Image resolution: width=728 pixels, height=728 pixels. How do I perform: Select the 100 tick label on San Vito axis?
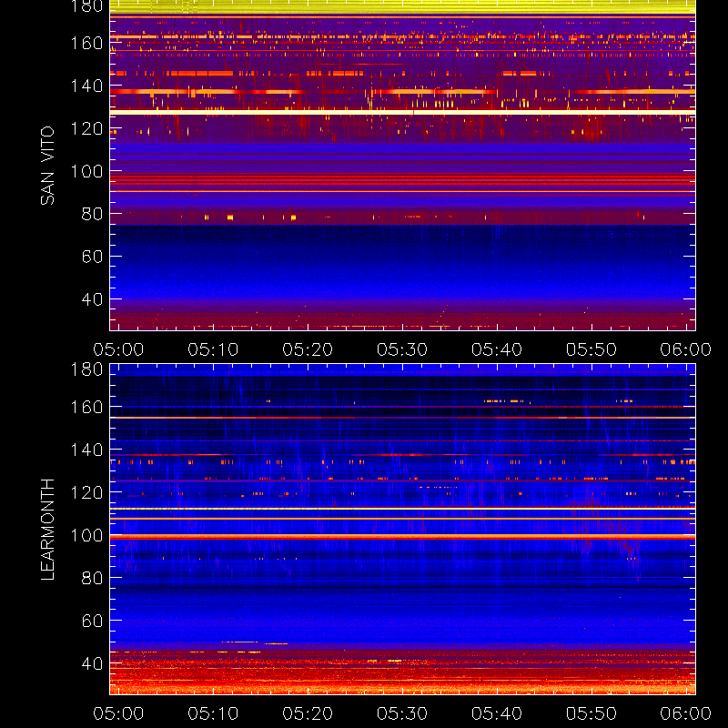(x=86, y=171)
